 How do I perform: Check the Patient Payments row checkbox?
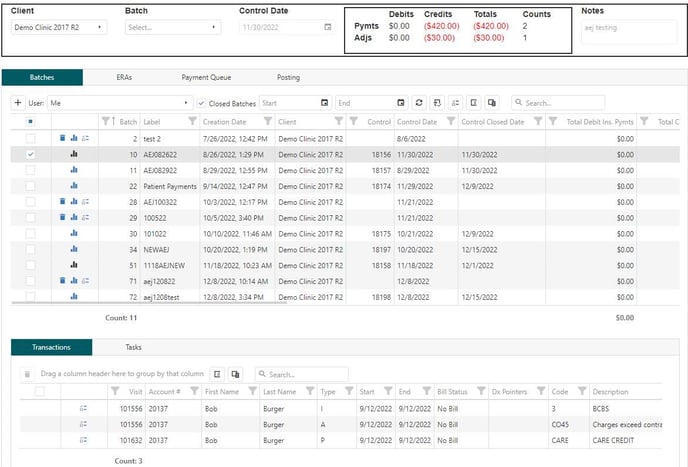[30, 187]
